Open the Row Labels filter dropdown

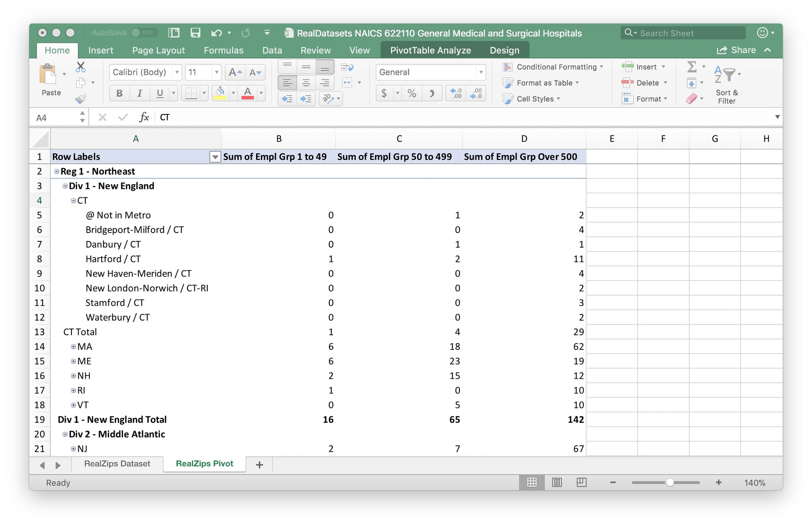coord(215,157)
